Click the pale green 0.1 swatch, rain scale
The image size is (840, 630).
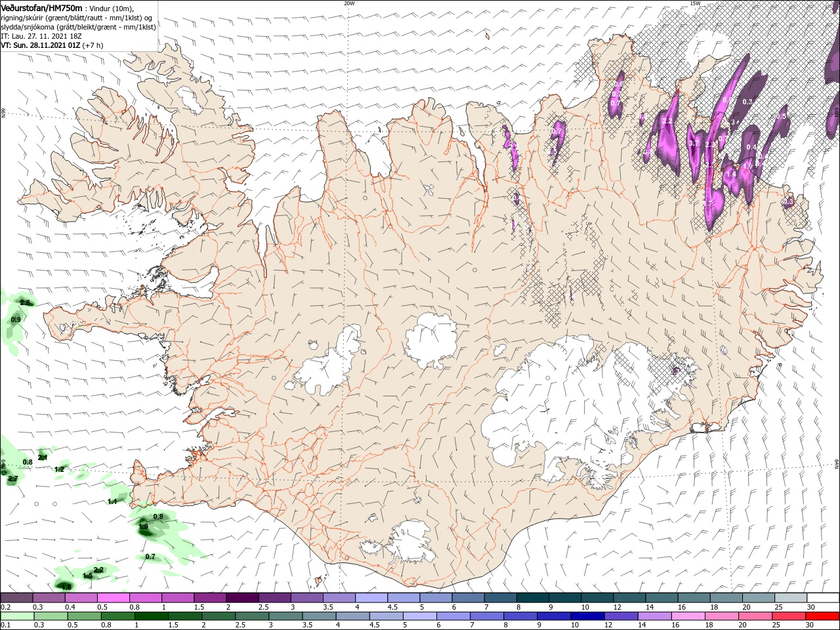coord(17,616)
